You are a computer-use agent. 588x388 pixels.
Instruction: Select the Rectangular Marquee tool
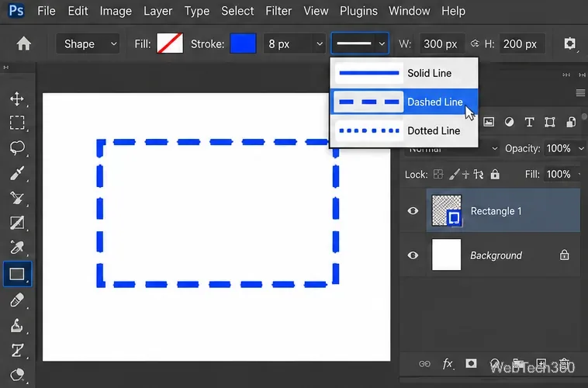(x=17, y=123)
